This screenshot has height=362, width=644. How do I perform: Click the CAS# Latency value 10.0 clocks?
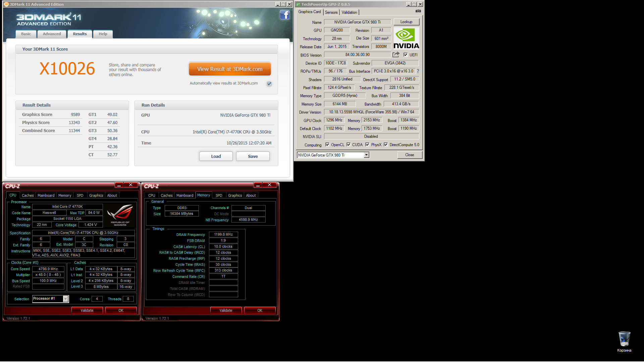coord(223,246)
